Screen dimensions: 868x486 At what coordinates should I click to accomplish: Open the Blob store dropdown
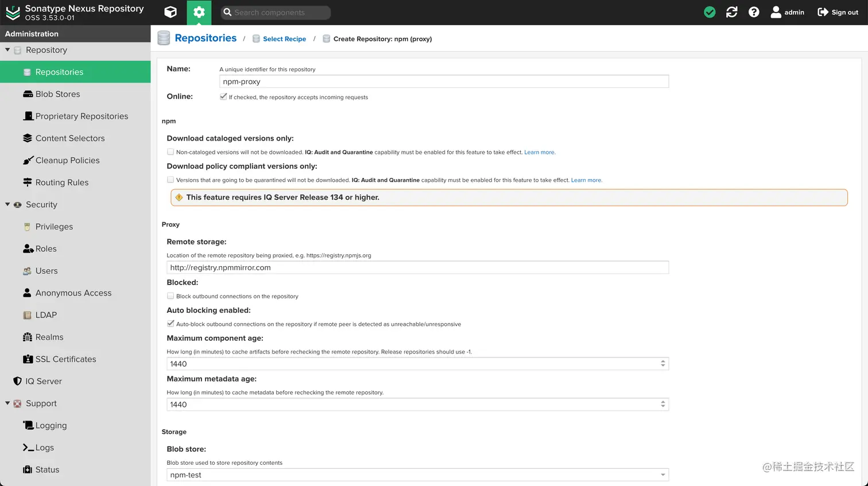click(x=418, y=475)
